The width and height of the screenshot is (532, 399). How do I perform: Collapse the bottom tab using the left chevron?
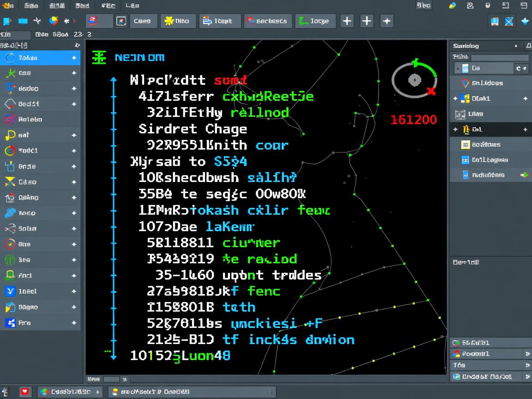(270, 392)
